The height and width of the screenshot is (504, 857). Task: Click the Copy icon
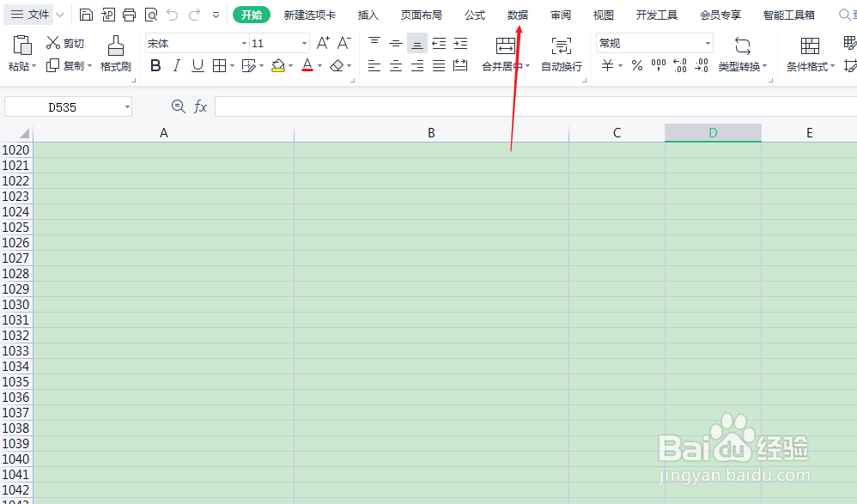(x=52, y=65)
